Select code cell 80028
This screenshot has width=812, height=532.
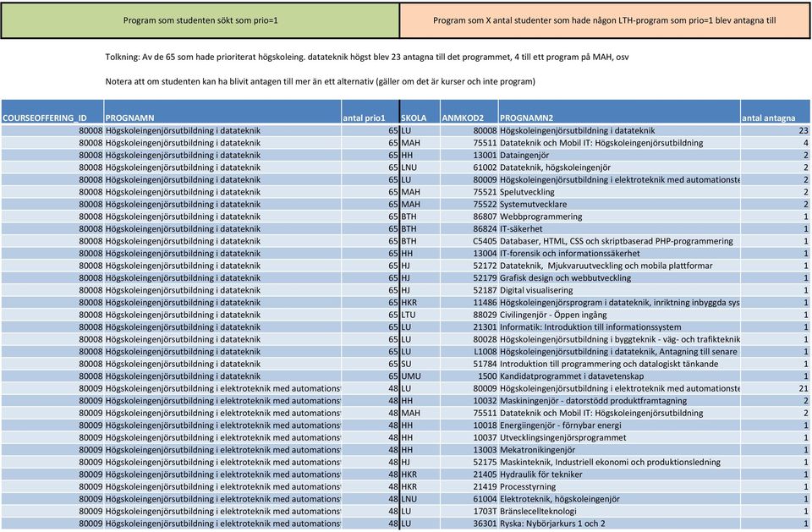(469, 339)
